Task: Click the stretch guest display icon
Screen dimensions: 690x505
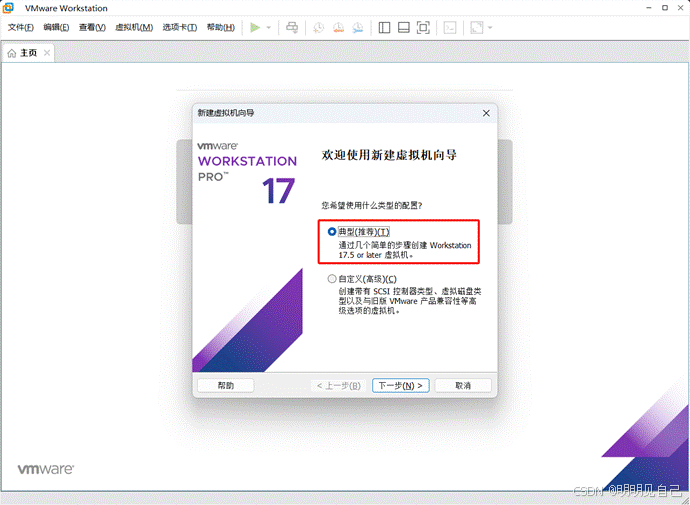Action: 477,28
